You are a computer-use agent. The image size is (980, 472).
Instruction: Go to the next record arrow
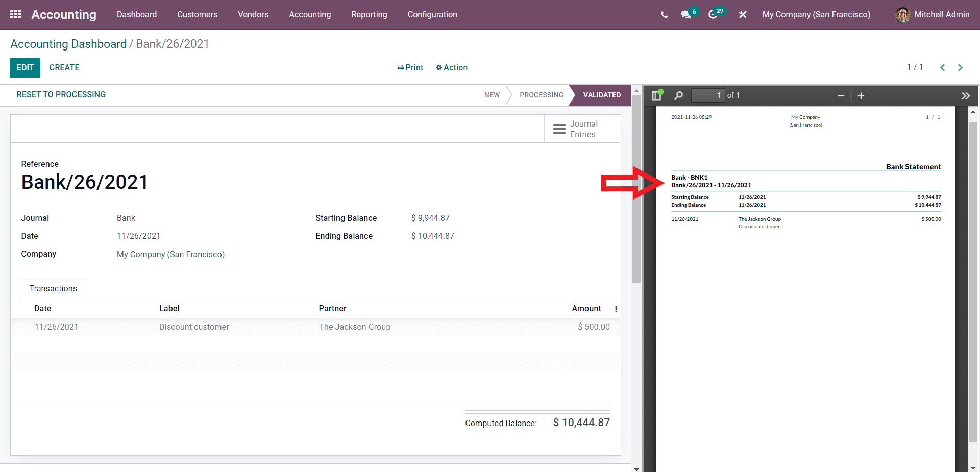pos(960,68)
